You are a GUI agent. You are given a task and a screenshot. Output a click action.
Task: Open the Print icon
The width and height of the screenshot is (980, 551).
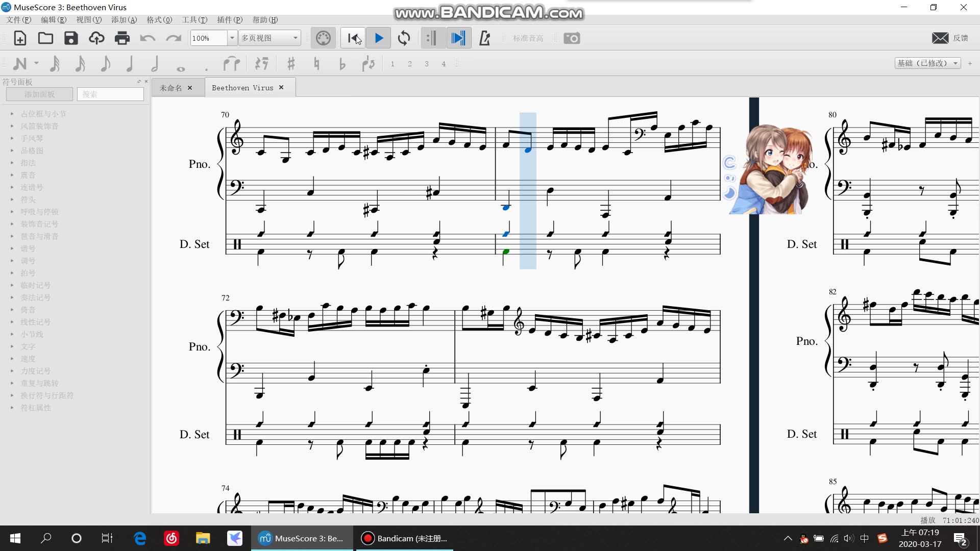122,38
